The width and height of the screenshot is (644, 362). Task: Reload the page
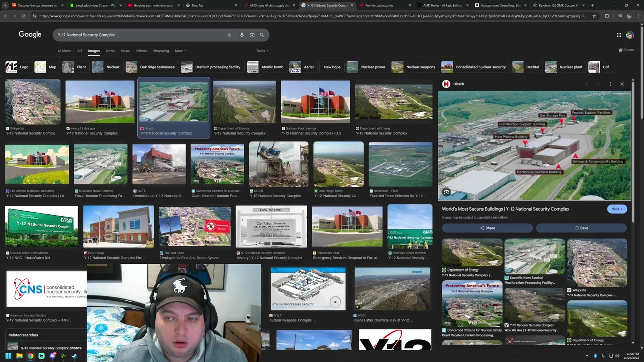click(x=23, y=16)
